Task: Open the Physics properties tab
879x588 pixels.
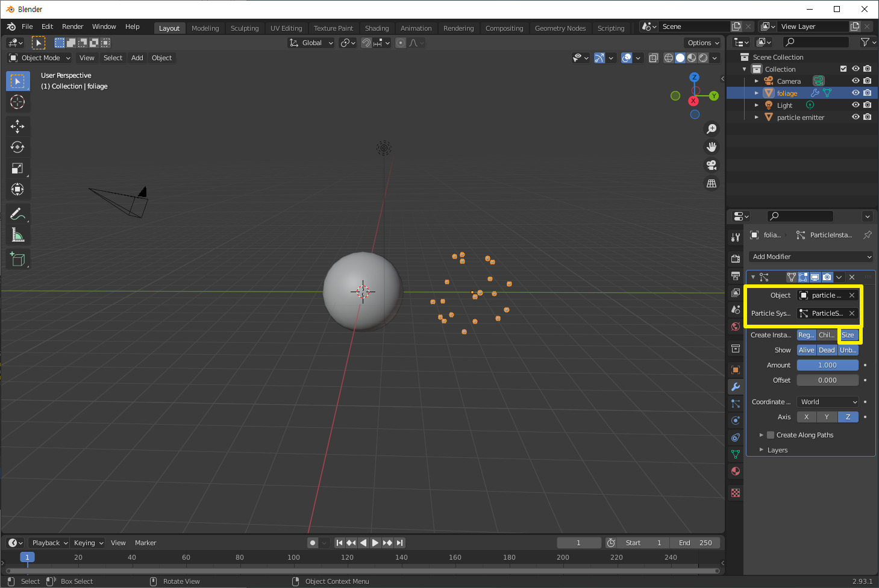Action: [x=736, y=421]
